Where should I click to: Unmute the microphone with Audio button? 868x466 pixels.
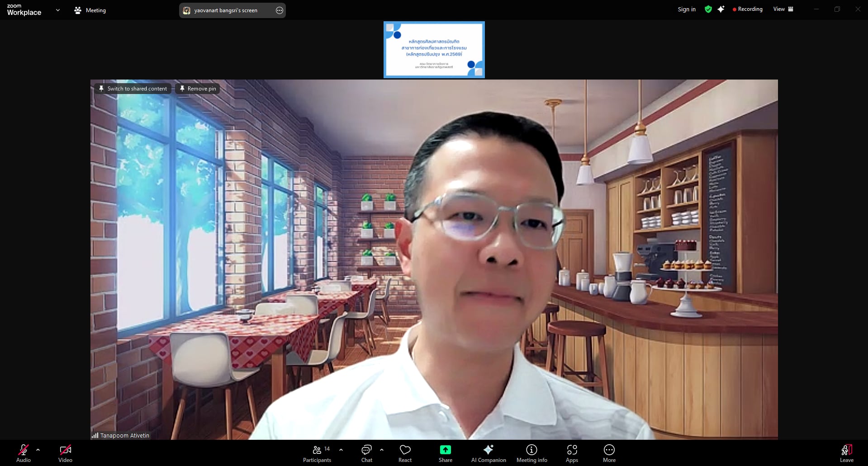(23, 453)
